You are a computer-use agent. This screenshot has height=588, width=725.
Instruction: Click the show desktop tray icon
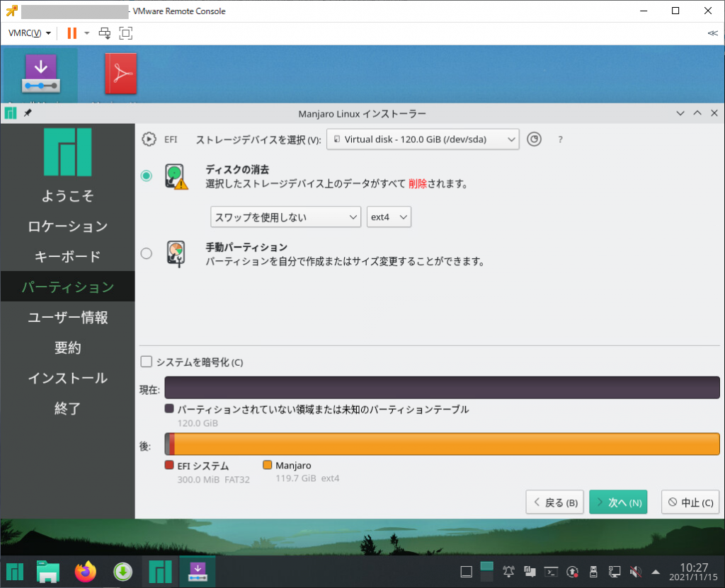[x=467, y=572]
